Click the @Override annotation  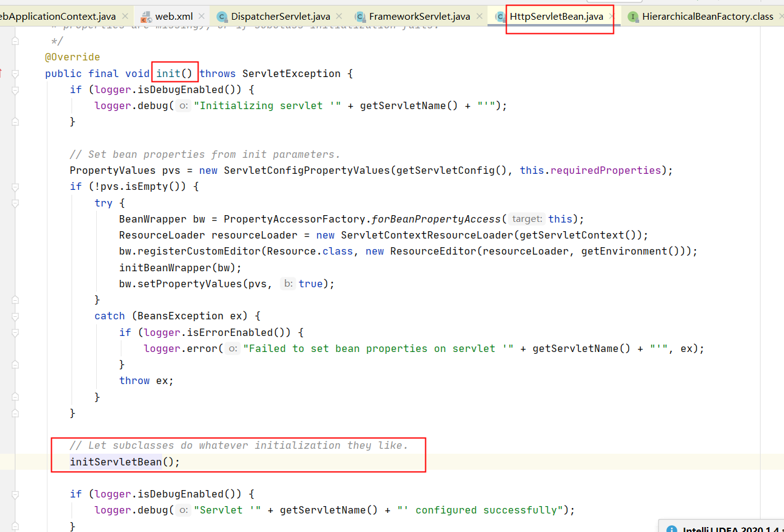point(72,57)
